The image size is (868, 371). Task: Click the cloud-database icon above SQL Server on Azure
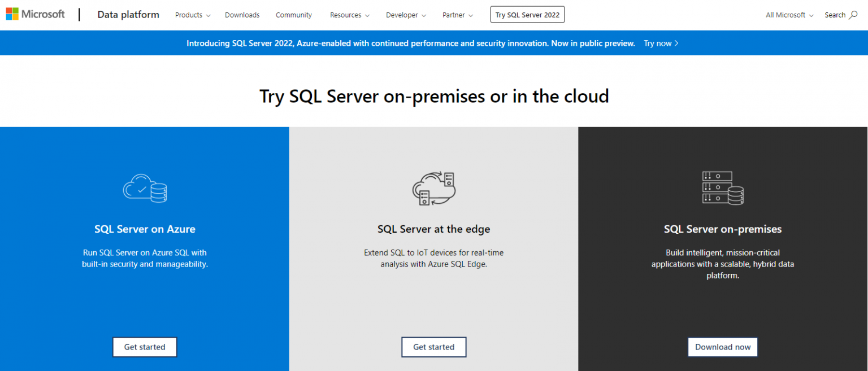(x=145, y=188)
